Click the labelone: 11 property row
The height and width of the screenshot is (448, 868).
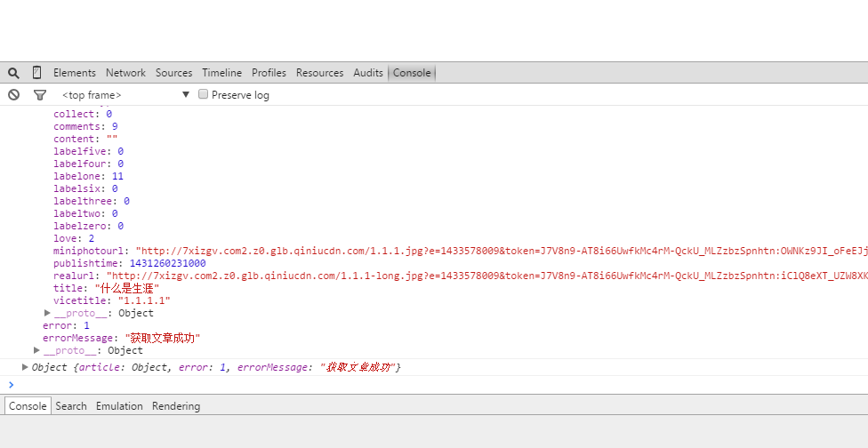pyautogui.click(x=89, y=176)
